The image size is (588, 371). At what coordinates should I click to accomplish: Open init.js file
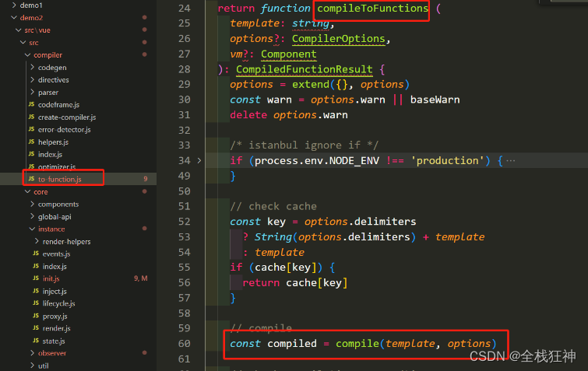click(51, 278)
